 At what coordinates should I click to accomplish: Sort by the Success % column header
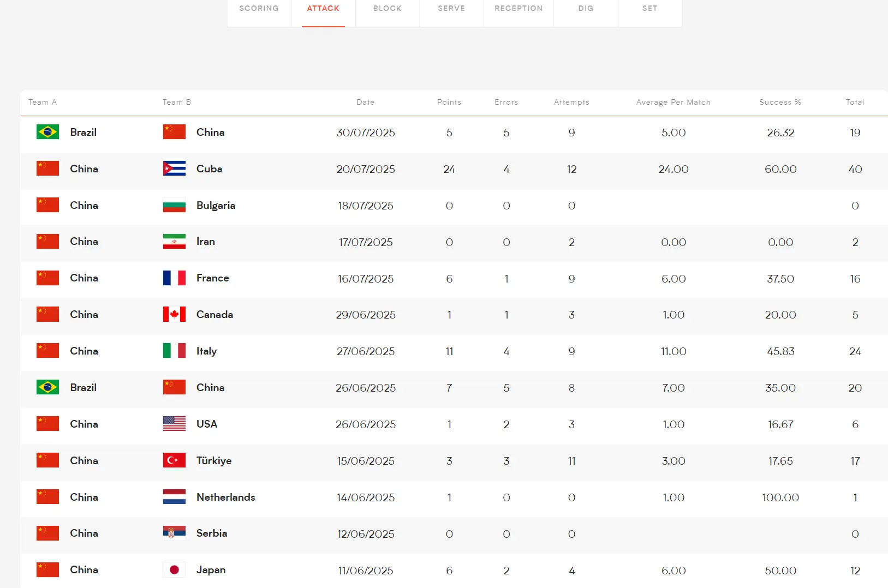[780, 102]
